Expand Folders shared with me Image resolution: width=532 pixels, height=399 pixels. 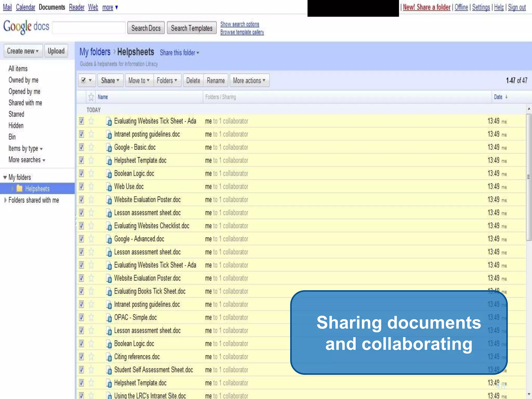point(5,200)
